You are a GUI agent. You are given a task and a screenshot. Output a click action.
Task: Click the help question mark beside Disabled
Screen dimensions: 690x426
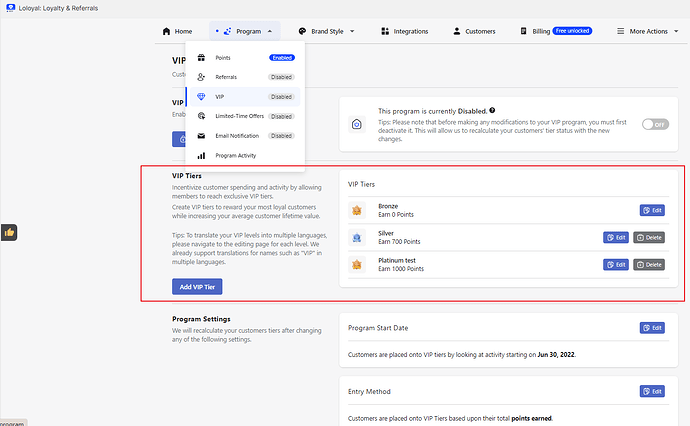click(x=492, y=110)
